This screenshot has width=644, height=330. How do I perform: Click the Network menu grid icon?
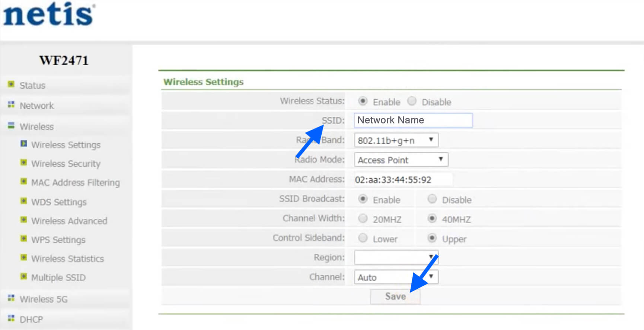[x=11, y=105]
